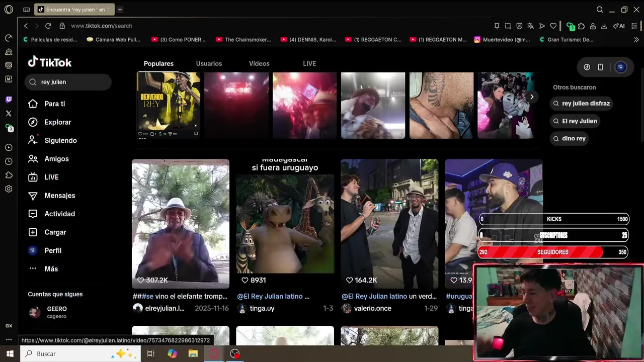Viewport: 644px width, 362px height.
Task: Click the padlock site info icon
Action: point(62,26)
